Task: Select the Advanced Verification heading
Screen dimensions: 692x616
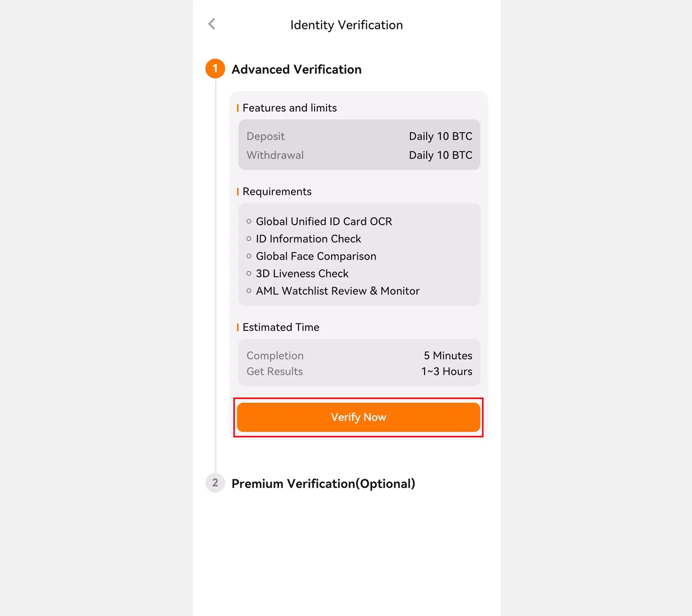Action: pos(296,69)
